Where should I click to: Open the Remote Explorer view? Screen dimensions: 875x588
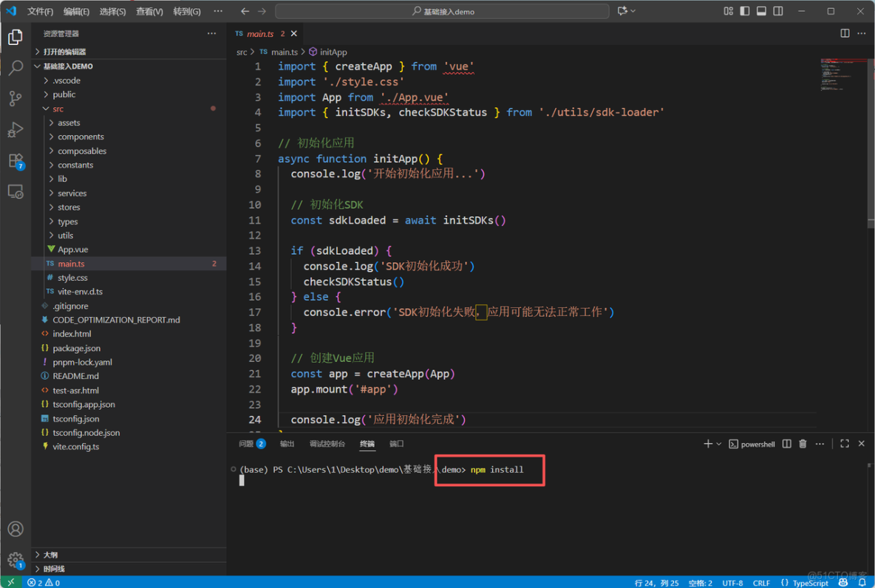click(x=16, y=192)
